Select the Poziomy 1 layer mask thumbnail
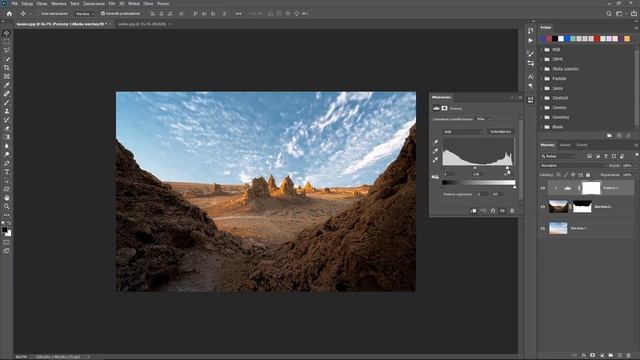 click(x=591, y=188)
